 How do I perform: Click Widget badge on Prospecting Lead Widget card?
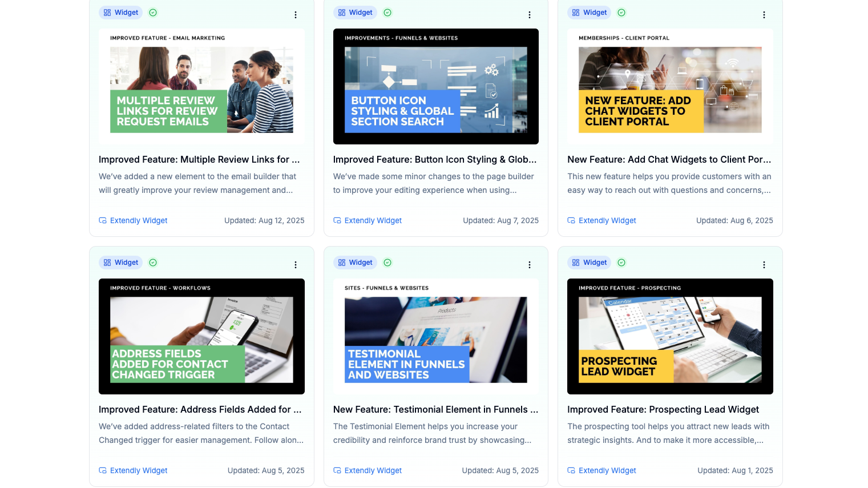point(589,263)
